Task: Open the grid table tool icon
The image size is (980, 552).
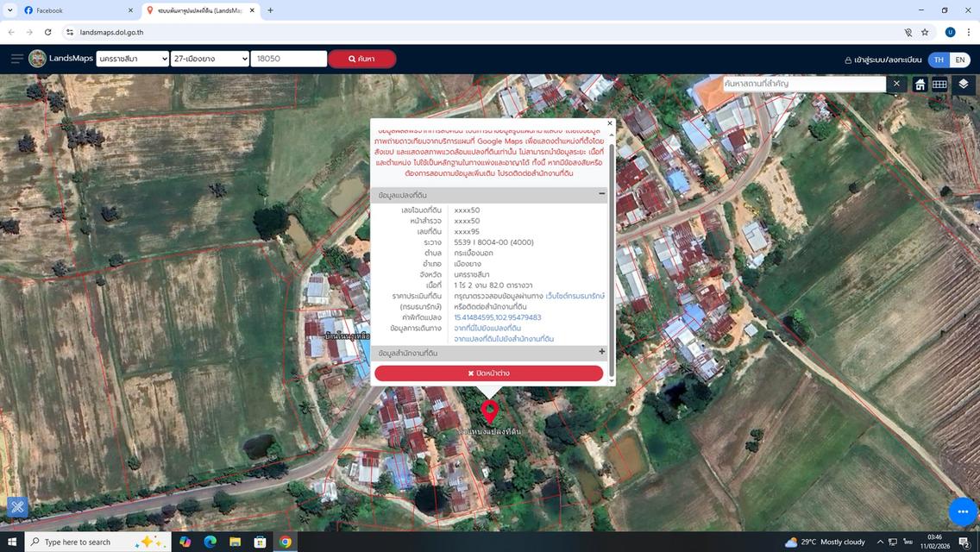Action: coord(939,84)
